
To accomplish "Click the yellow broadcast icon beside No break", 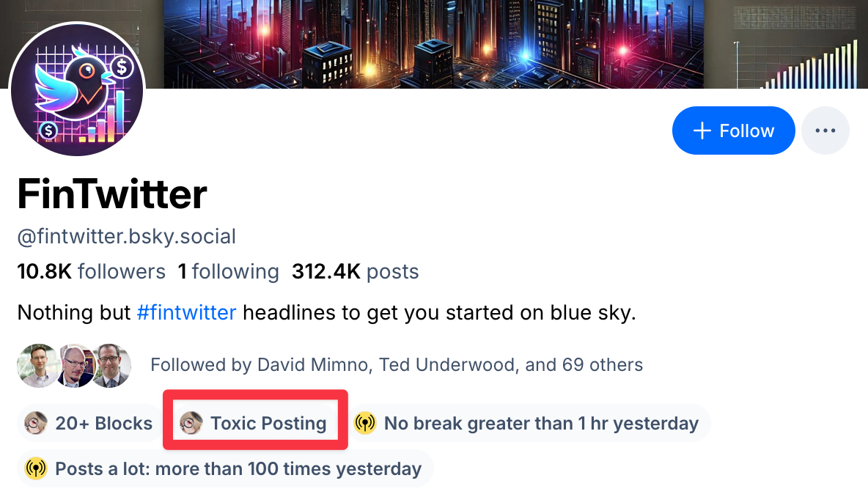I will [x=365, y=423].
